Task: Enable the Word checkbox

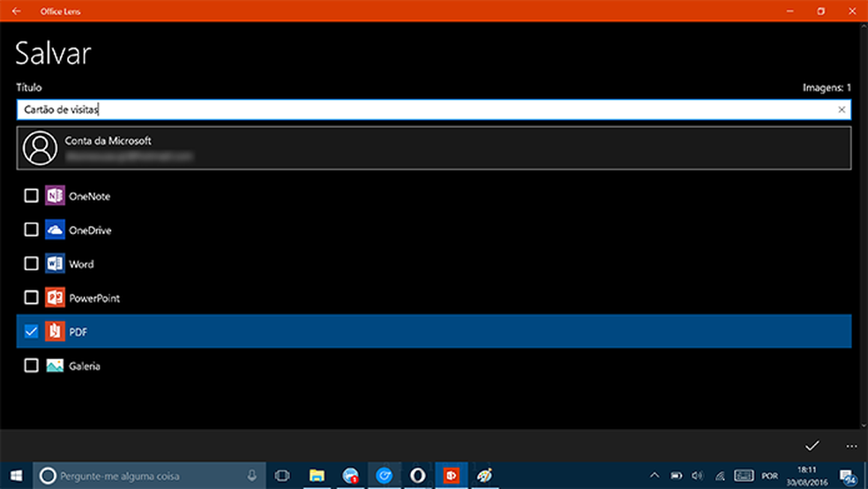Action: [x=31, y=264]
